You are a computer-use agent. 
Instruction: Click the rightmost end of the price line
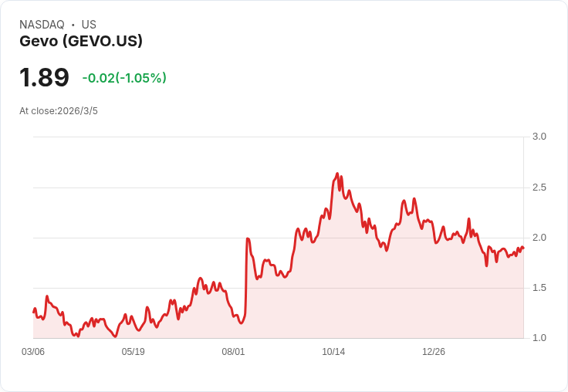click(522, 248)
